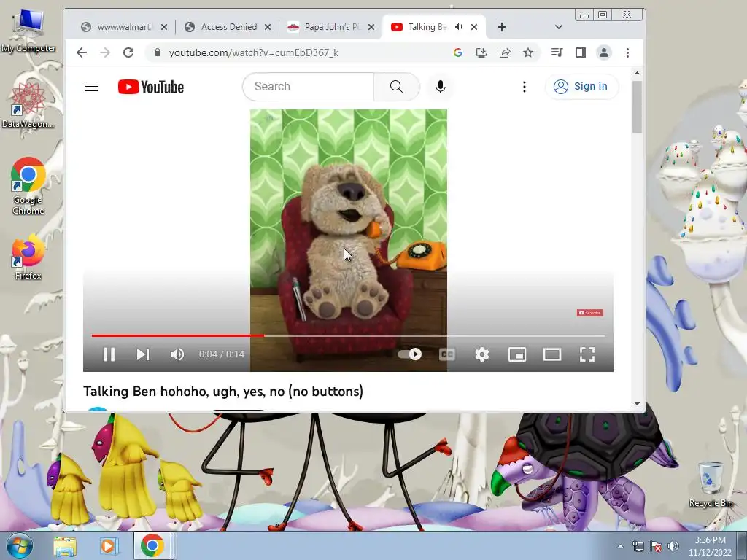Focus the YouTube Search field

coord(309,87)
